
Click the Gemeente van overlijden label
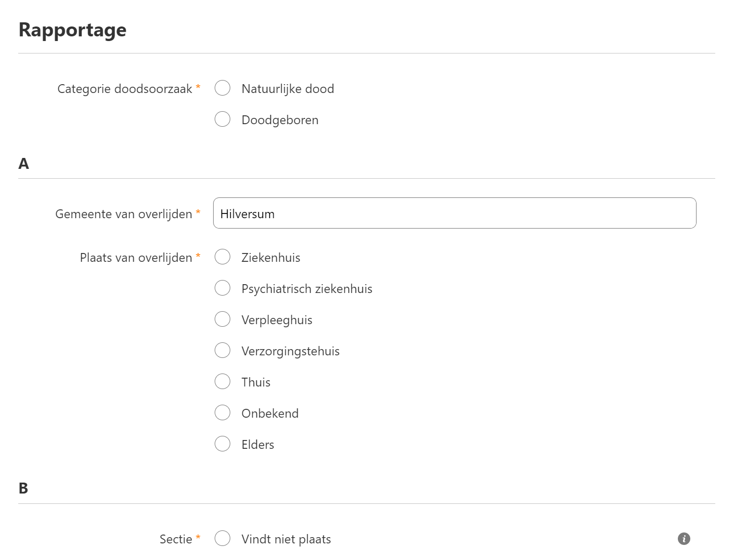click(124, 214)
